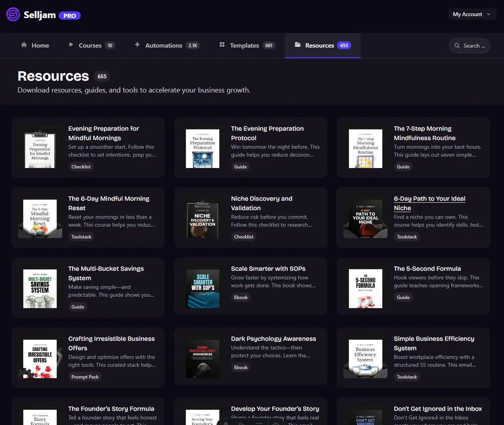The image size is (504, 425).
Task: Select the 5-Second Formula cover image
Action: 365,288
